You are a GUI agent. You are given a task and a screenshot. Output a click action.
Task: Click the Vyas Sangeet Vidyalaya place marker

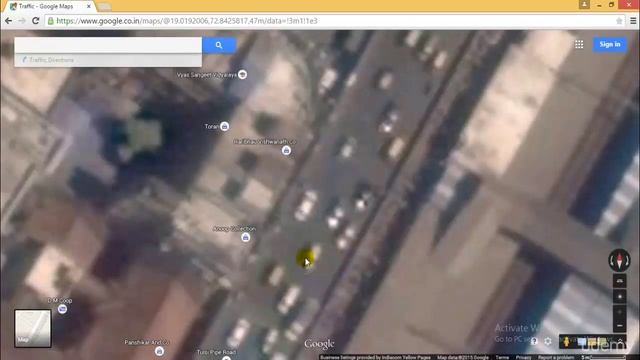(242, 74)
